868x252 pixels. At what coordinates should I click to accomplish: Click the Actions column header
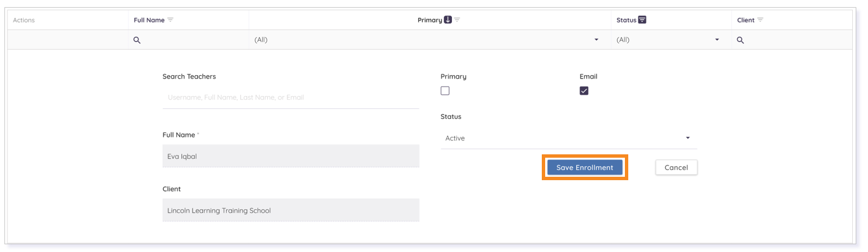pos(24,20)
